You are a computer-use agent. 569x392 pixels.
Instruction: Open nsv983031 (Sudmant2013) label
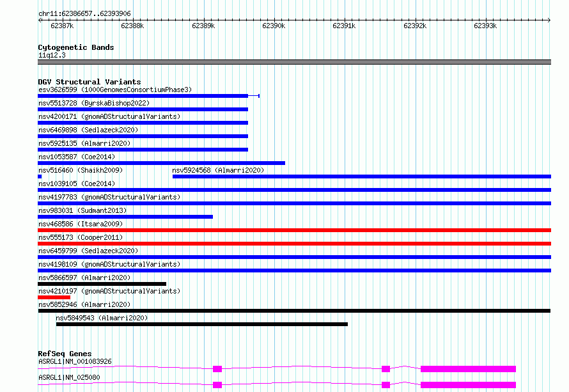tap(82, 210)
